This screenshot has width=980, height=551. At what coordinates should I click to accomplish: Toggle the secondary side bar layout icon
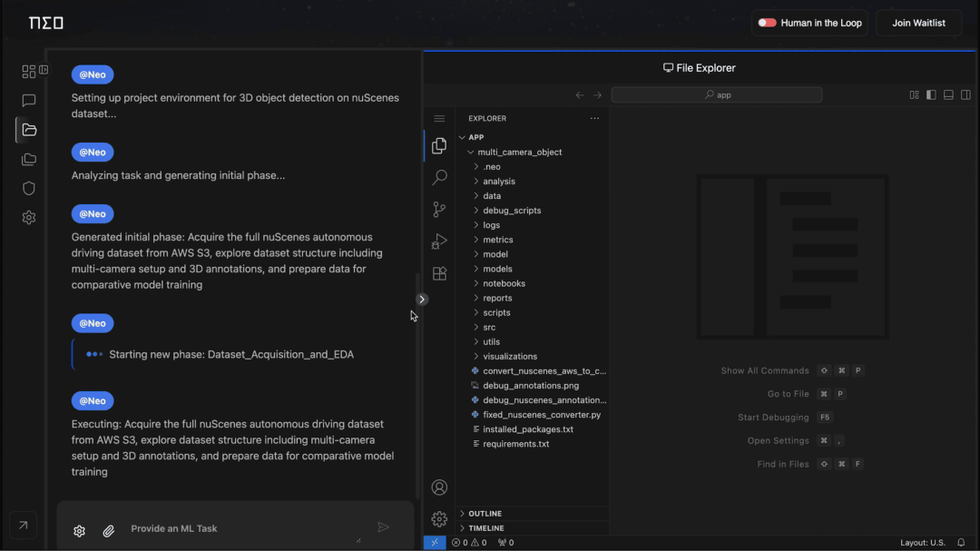pos(965,95)
